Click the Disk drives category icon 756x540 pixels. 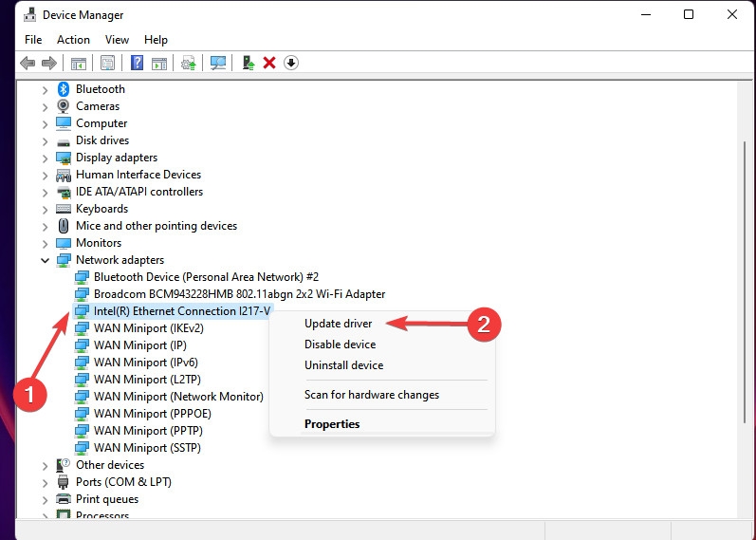[x=64, y=142]
